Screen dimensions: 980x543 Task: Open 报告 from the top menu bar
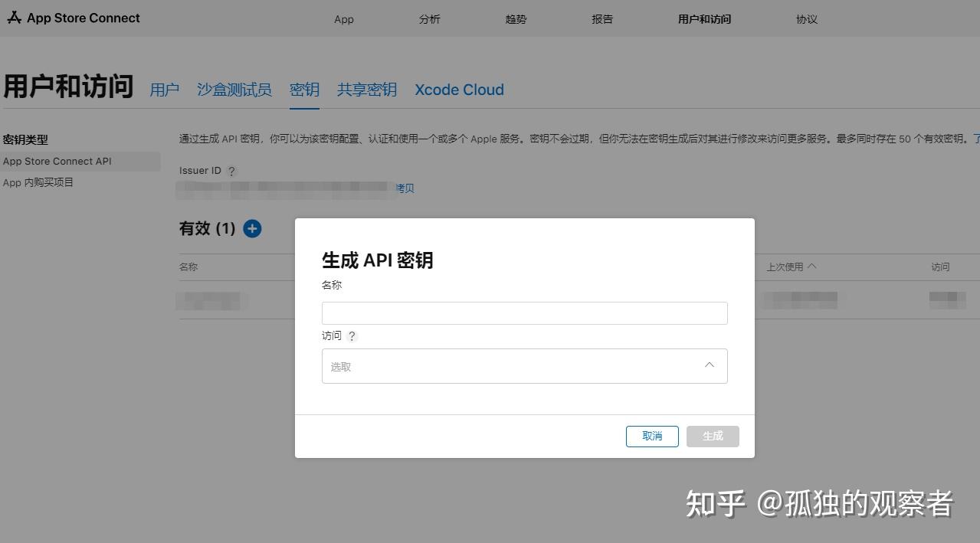(x=601, y=18)
